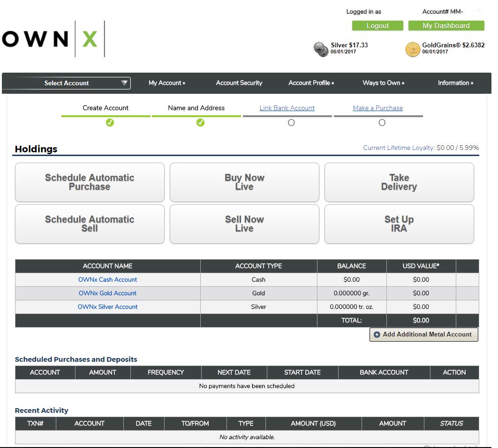498x448 pixels.
Task: Click the Logout button
Action: [x=377, y=26]
